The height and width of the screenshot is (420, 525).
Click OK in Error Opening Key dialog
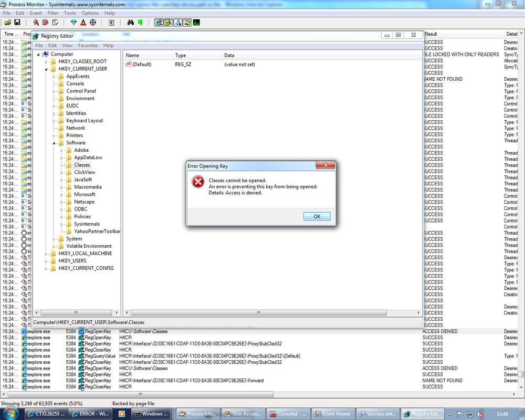point(317,216)
